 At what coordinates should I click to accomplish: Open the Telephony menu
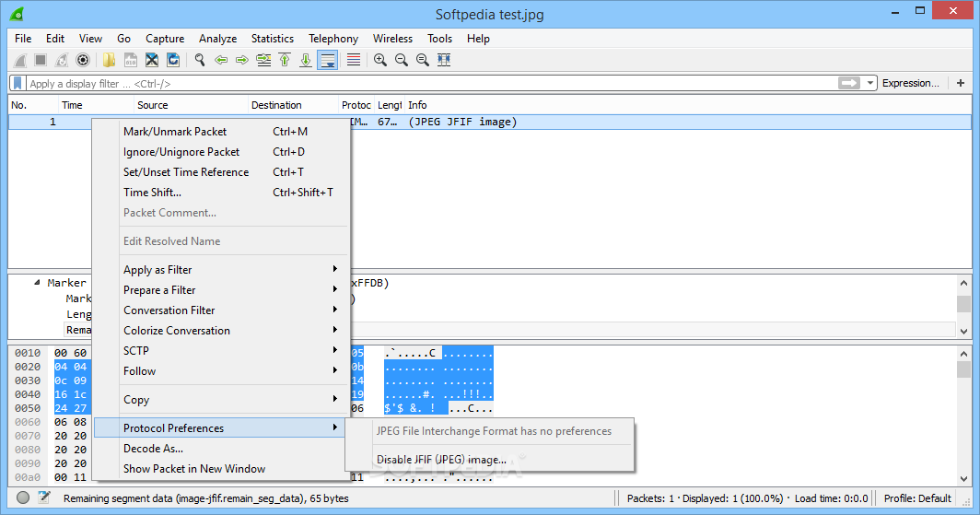(x=333, y=39)
